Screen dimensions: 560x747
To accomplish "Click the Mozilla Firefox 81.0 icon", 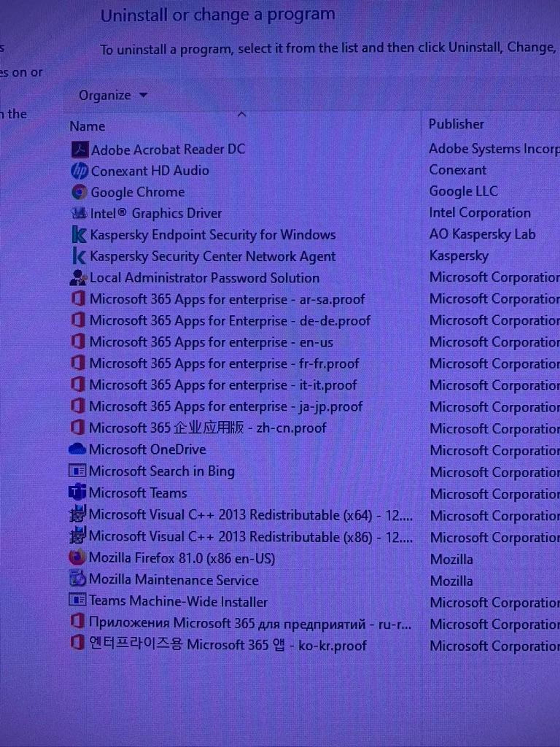I will 77,557.
